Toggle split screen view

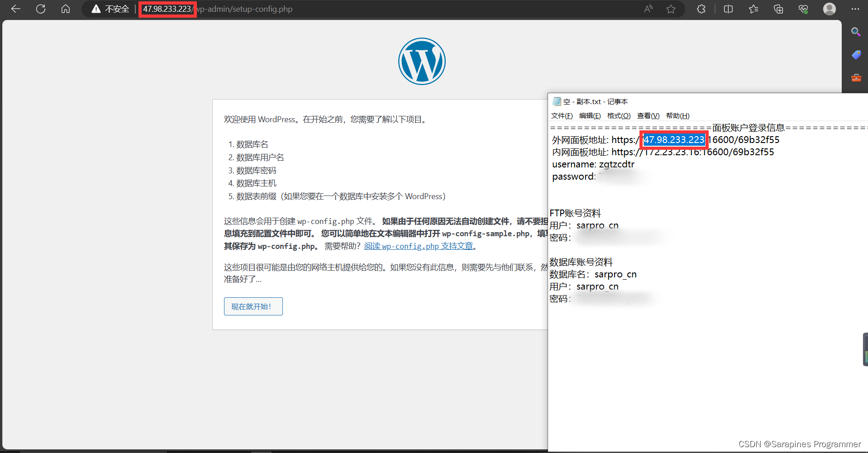click(x=728, y=9)
